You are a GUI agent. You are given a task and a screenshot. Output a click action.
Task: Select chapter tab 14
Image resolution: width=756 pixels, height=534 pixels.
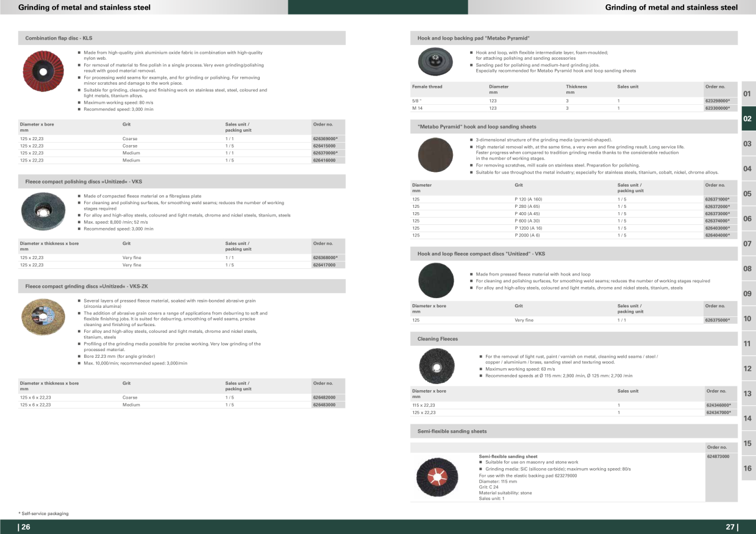point(748,418)
